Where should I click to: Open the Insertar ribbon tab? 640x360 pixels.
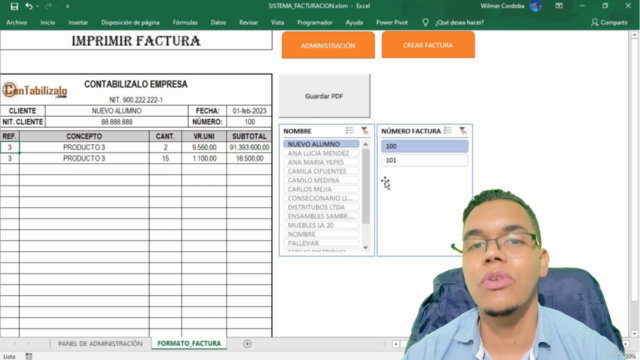click(78, 22)
